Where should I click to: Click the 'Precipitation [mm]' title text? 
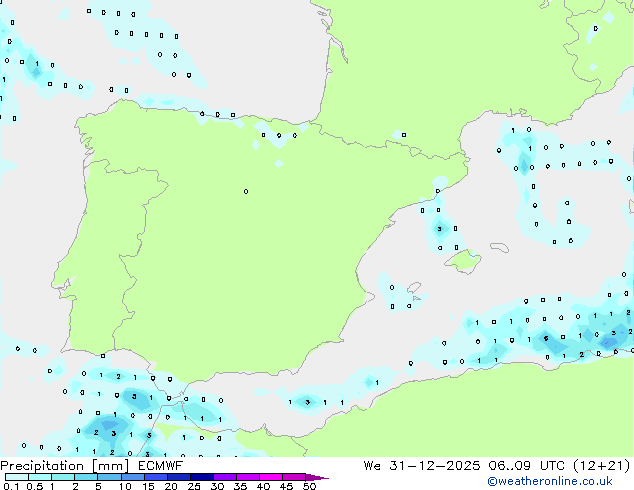64,466
